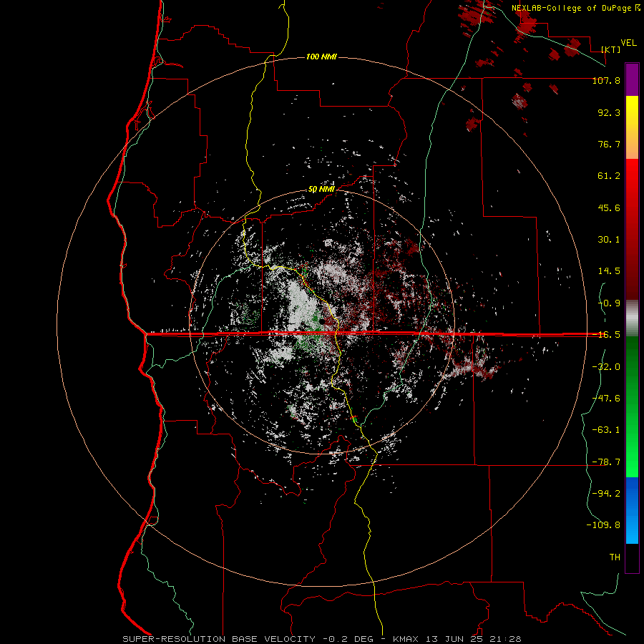Click the gray segment of the color bar
The height and width of the screenshot is (644, 644).
632,318
